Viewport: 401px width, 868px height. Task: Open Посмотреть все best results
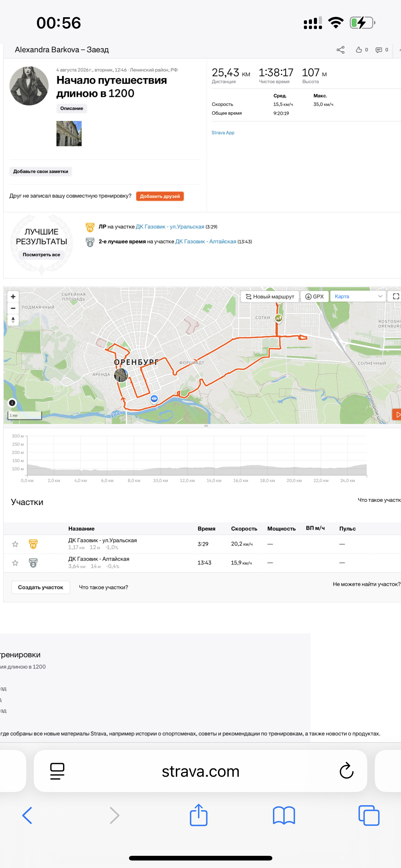pos(42,255)
